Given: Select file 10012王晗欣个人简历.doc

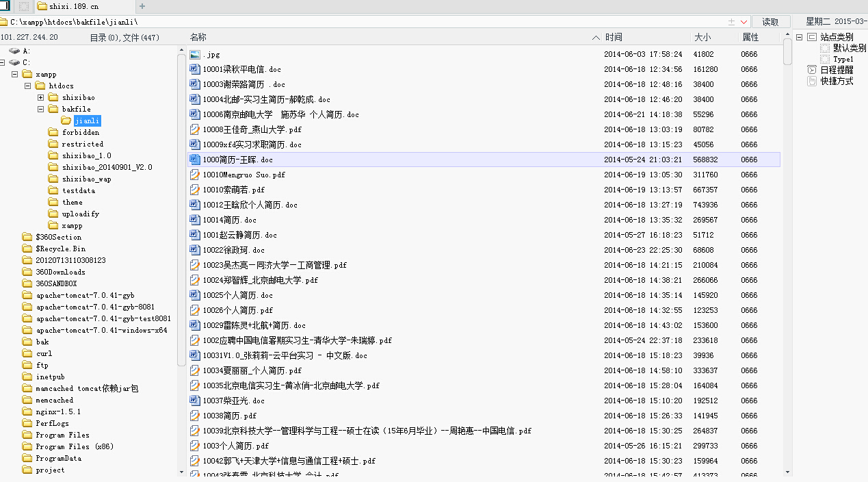Looking at the screenshot, I should pyautogui.click(x=250, y=205).
